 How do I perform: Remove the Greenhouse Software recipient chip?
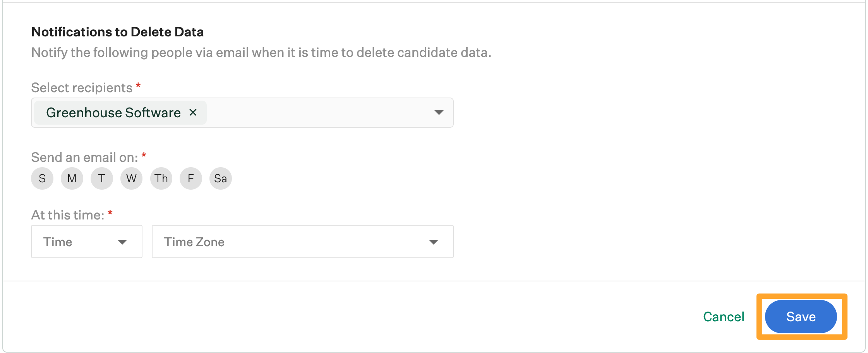(x=193, y=112)
